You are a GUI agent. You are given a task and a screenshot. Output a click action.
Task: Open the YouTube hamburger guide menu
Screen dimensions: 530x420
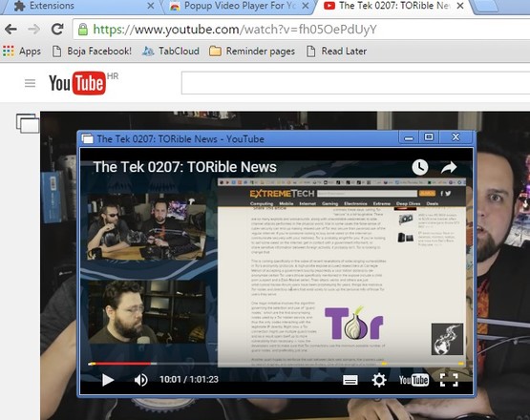click(x=31, y=83)
